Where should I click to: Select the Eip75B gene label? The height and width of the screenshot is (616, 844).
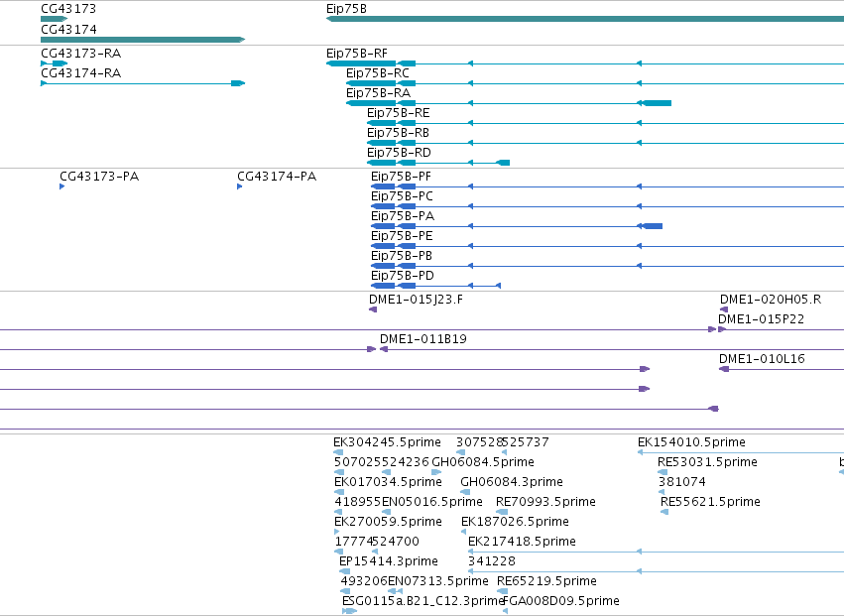(x=346, y=9)
